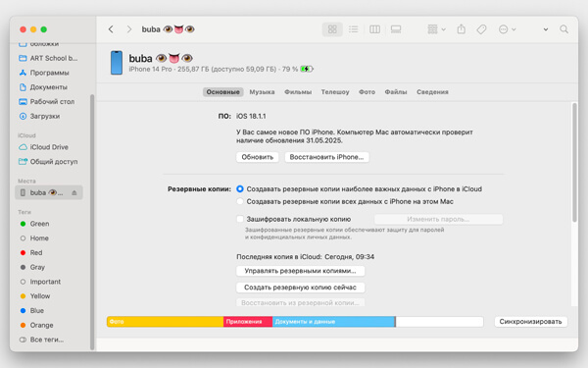Viewport: 588px width, 368px height.
Task: Click Восстановить iPhone button
Action: coord(326,157)
